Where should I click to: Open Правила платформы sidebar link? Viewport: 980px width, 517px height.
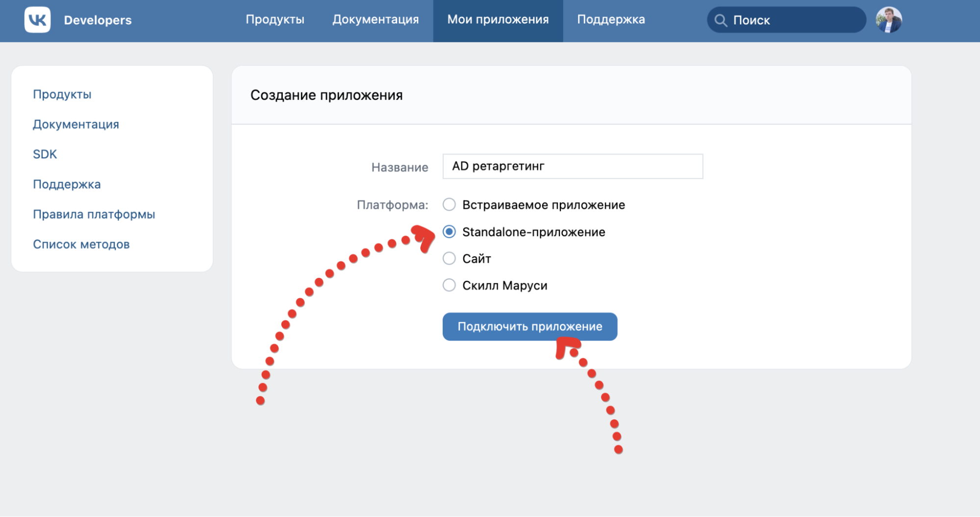click(x=94, y=214)
